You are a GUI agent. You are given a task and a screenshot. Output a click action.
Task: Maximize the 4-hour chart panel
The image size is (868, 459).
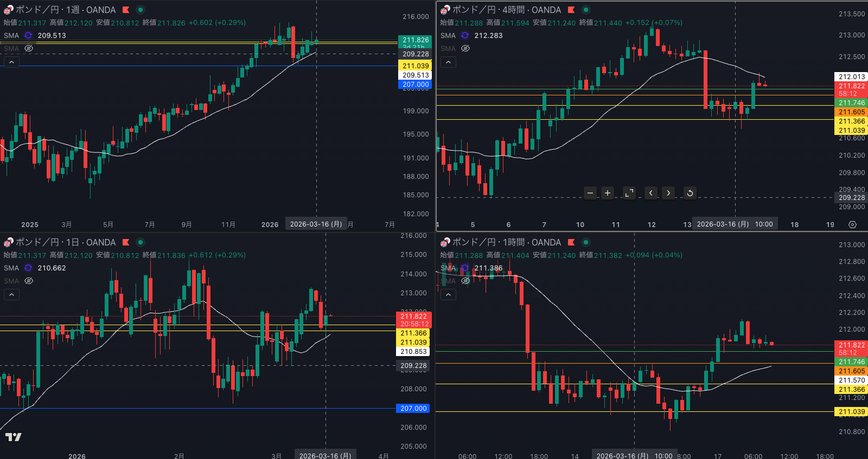pyautogui.click(x=629, y=193)
